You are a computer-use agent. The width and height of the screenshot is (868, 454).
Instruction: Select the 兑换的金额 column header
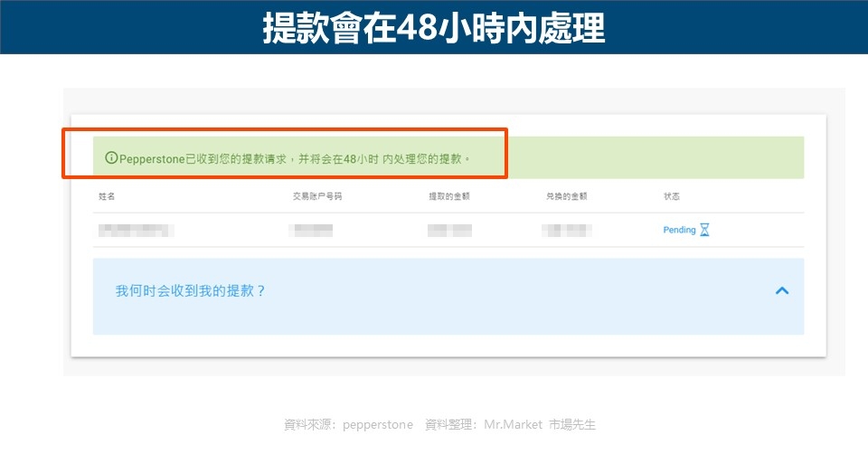pyautogui.click(x=566, y=196)
